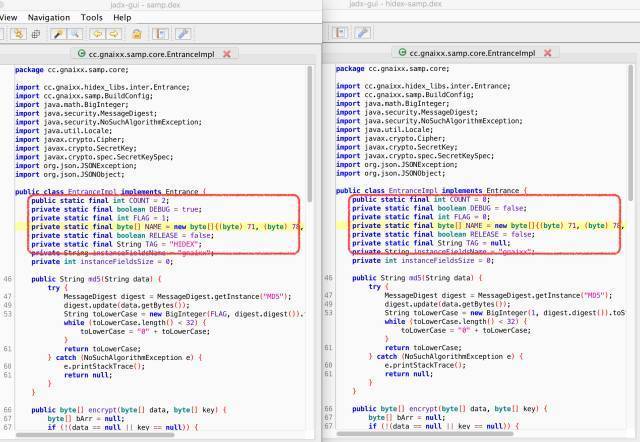
Task: Click the back navigation arrow
Action: point(99,34)
